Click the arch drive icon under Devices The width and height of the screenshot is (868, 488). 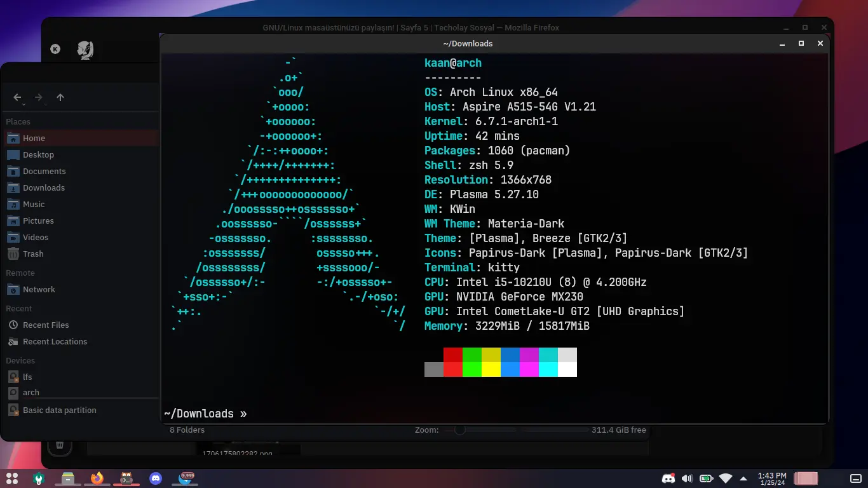pyautogui.click(x=13, y=393)
